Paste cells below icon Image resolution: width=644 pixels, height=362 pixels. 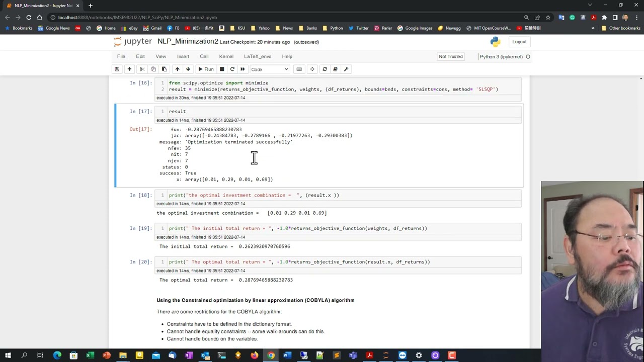(x=164, y=69)
